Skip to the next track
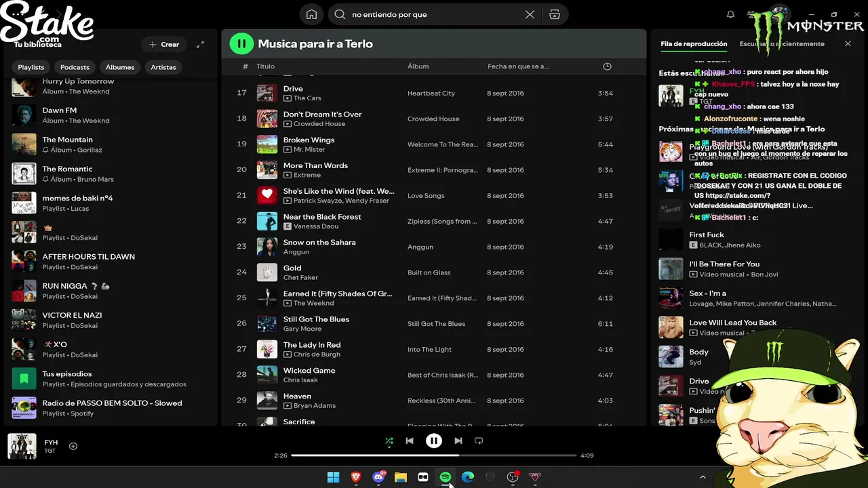Viewport: 868px width, 488px height. pyautogui.click(x=458, y=441)
